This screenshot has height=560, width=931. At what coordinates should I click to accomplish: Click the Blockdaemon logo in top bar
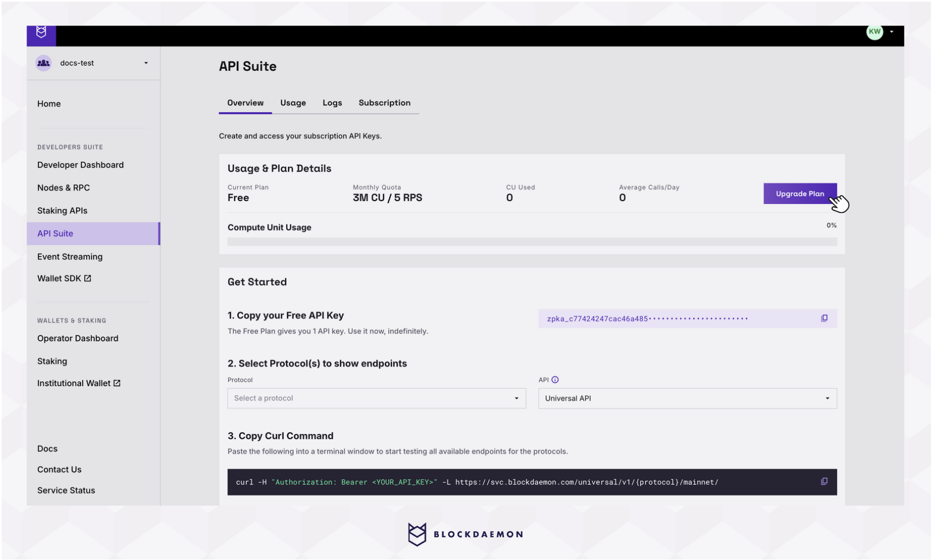[x=41, y=33]
